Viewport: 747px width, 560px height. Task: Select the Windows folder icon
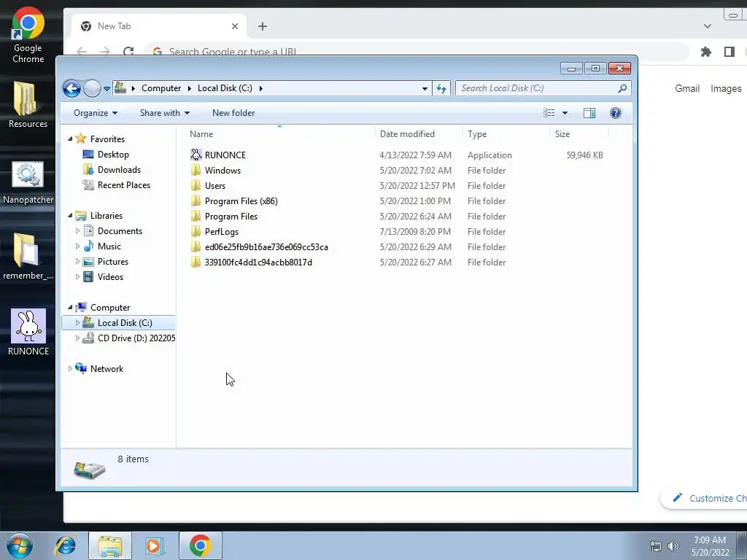[x=196, y=170]
